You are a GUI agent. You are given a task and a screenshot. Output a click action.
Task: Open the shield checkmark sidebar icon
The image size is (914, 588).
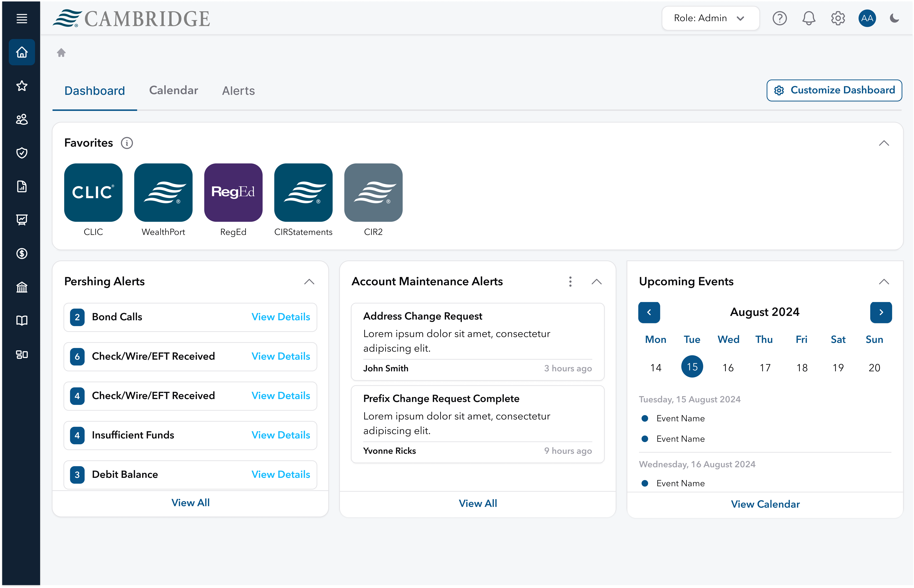click(22, 153)
